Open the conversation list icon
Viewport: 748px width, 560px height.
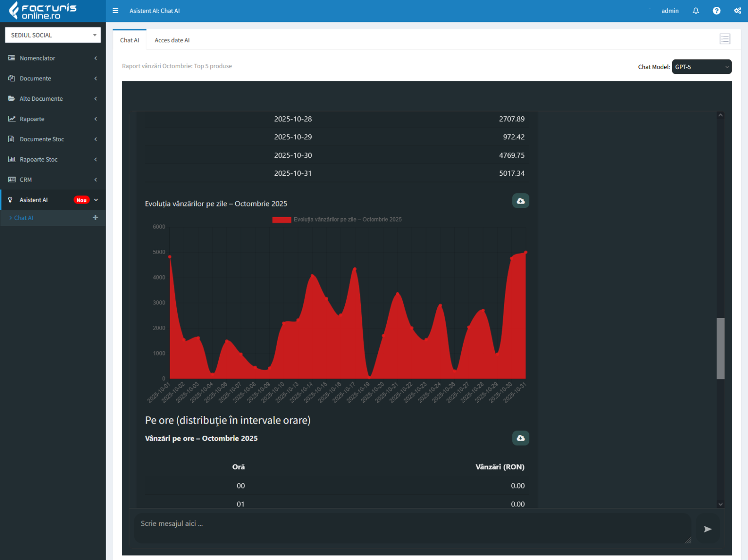click(x=725, y=39)
